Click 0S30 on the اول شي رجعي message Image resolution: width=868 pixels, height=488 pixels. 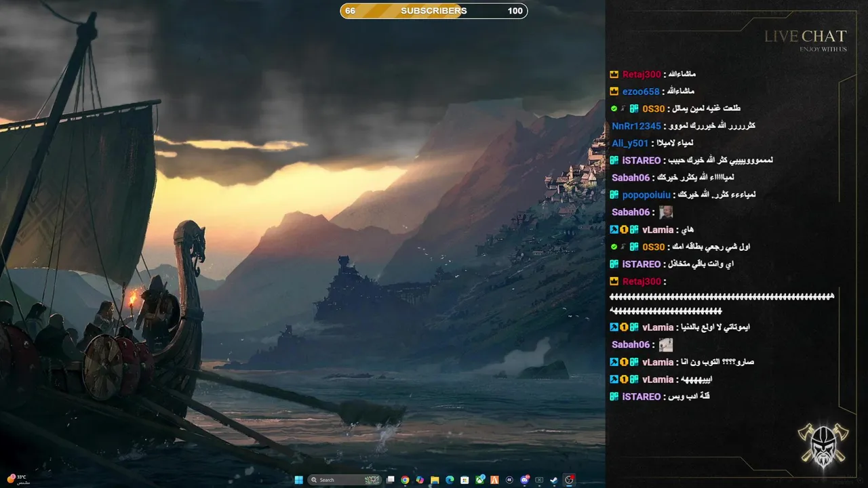click(654, 247)
